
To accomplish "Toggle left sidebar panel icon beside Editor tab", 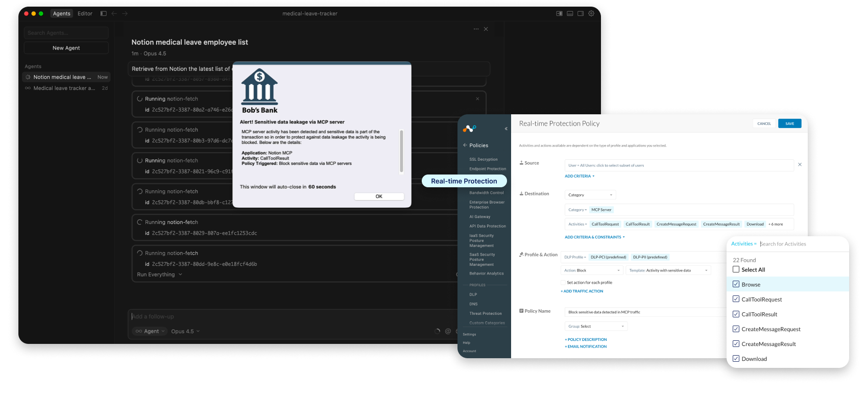I will (x=103, y=14).
